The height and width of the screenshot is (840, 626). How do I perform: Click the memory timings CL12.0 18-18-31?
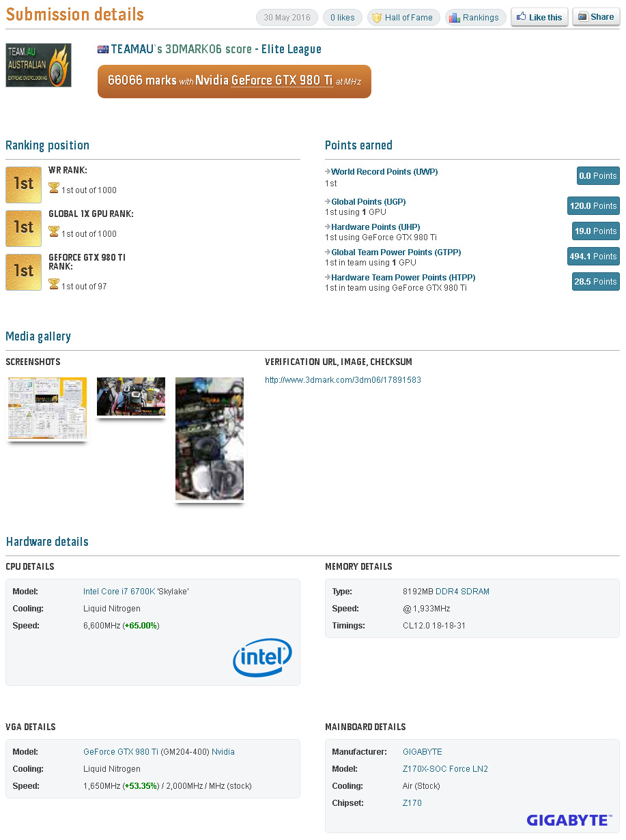(x=434, y=626)
